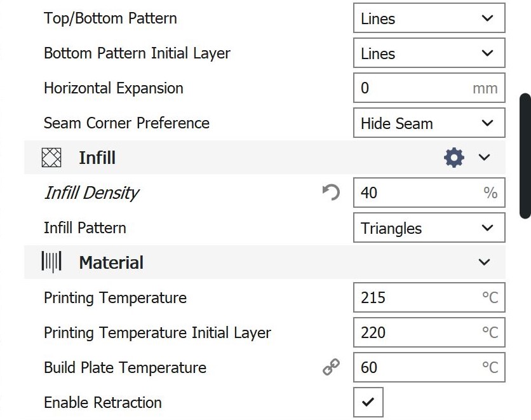Viewport: 531px width, 420px height.
Task: Click the Infill Density value field
Action: 413,193
